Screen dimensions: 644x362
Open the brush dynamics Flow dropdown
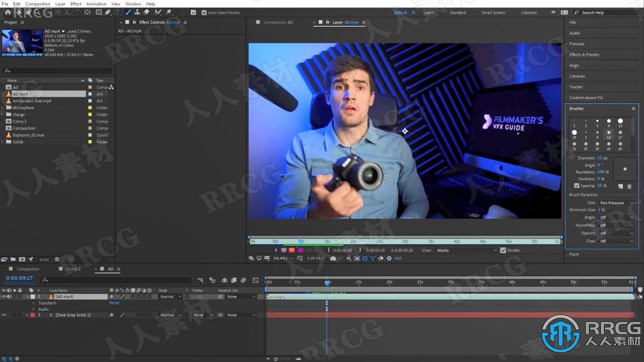[616, 241]
